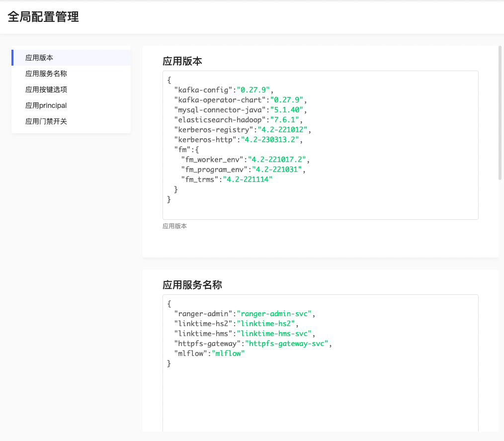Click the "5.1.40" mysql-connector-java value
This screenshot has height=441, width=504.
point(287,110)
